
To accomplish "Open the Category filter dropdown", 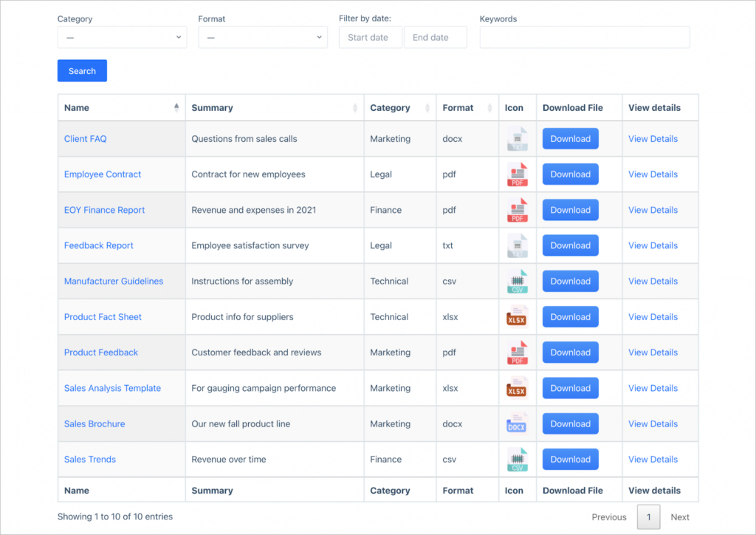I will click(x=122, y=37).
